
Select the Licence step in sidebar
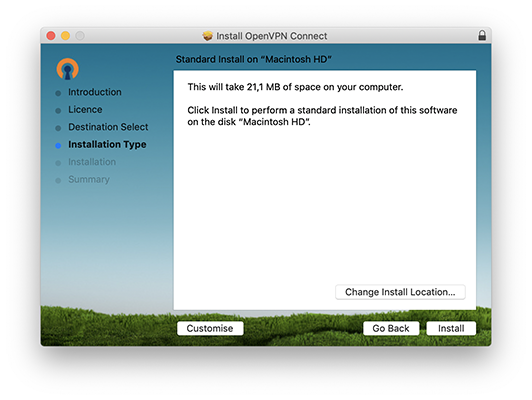85,110
